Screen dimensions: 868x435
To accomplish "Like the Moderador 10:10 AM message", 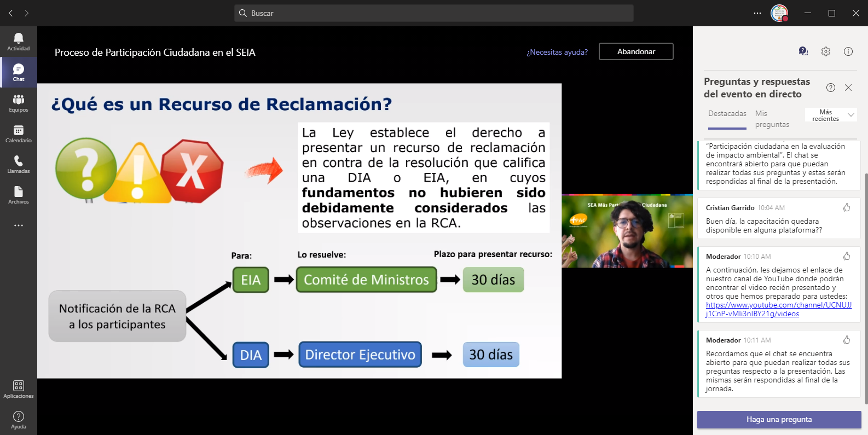I will (847, 256).
